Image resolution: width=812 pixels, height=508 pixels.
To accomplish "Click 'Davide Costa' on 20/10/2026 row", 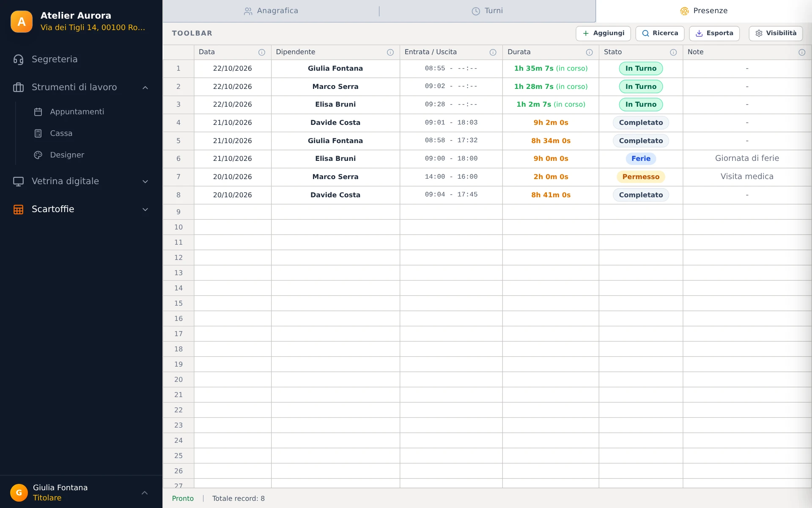I will (335, 195).
